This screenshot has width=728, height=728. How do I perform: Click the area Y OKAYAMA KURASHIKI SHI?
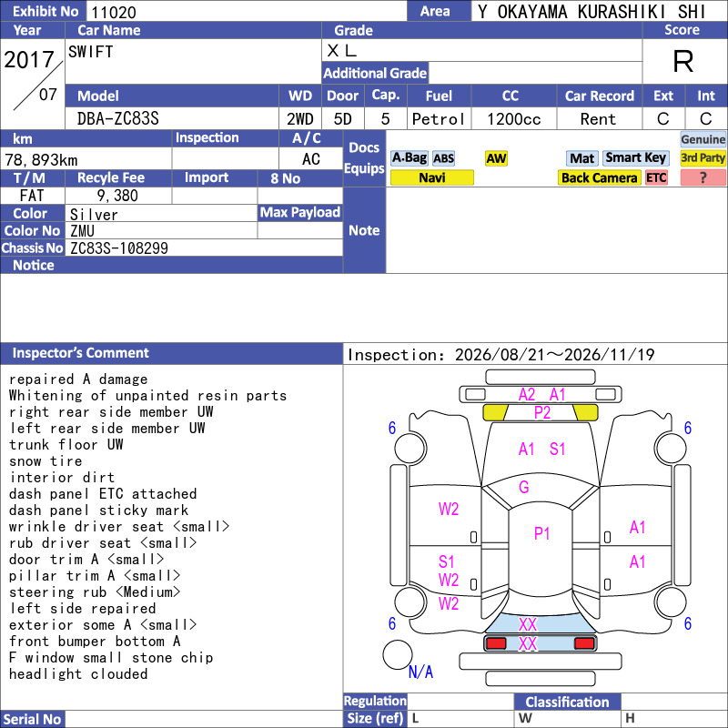(x=592, y=12)
